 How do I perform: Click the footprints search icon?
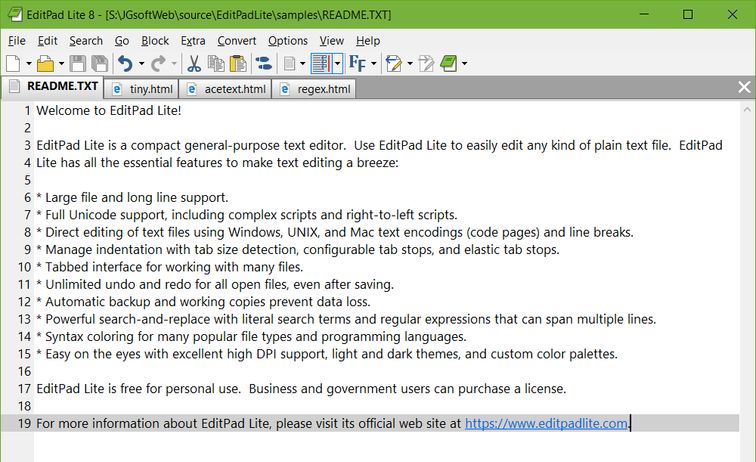tap(264, 63)
